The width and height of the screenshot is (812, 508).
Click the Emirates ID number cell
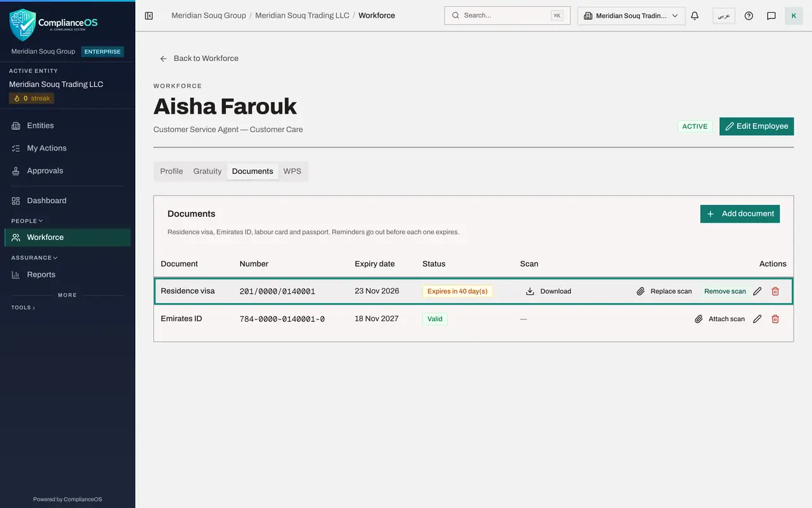click(282, 319)
